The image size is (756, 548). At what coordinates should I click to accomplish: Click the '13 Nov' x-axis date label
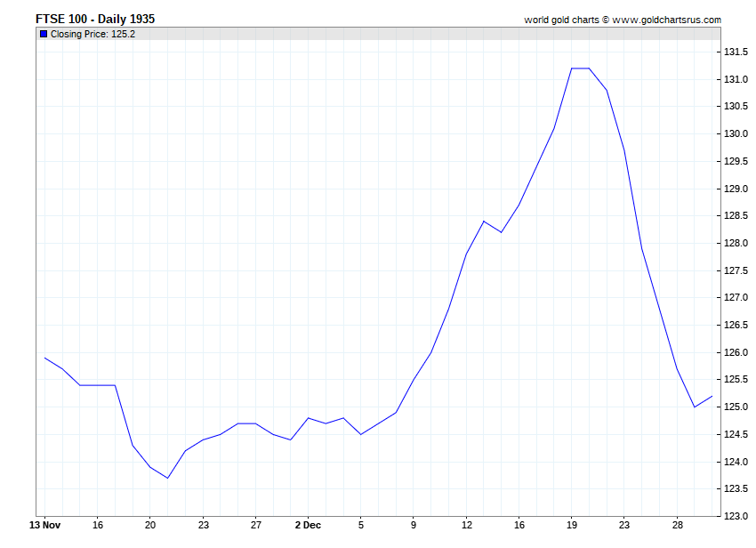click(x=44, y=525)
